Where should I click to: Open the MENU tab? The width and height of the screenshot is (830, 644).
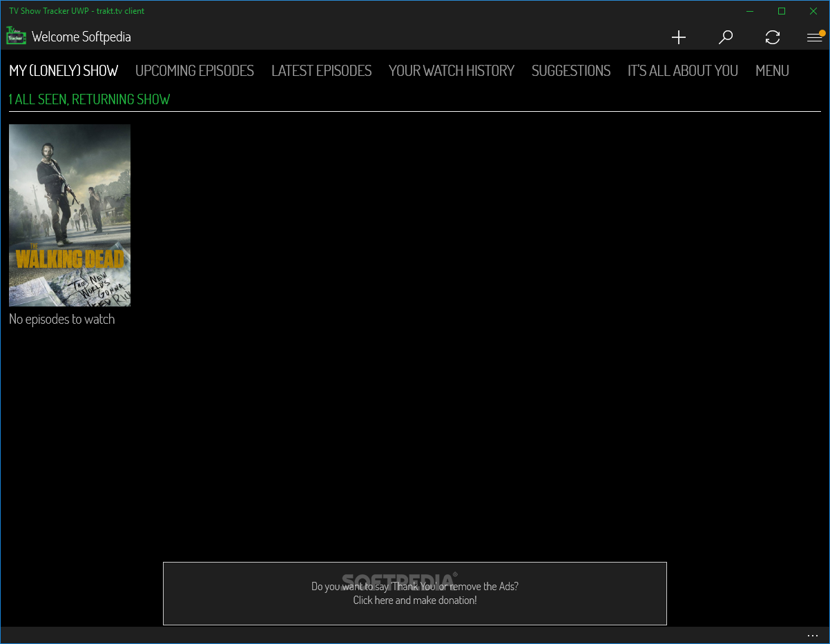(x=772, y=71)
